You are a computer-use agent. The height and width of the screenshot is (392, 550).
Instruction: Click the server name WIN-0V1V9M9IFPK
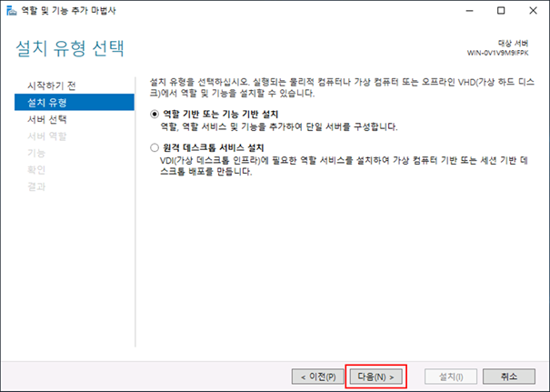tap(497, 53)
